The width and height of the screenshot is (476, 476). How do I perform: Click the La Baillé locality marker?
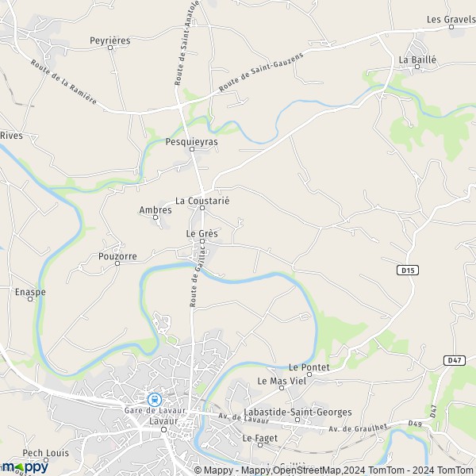(x=417, y=67)
